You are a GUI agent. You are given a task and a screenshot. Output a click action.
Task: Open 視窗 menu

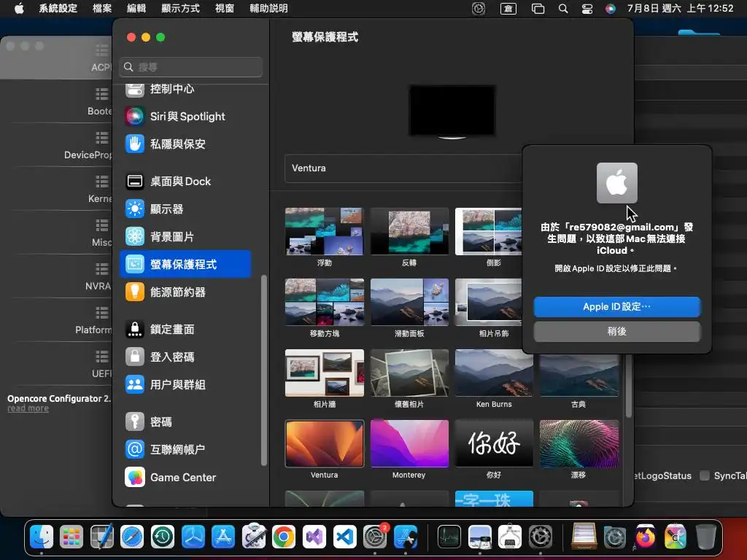tap(225, 8)
